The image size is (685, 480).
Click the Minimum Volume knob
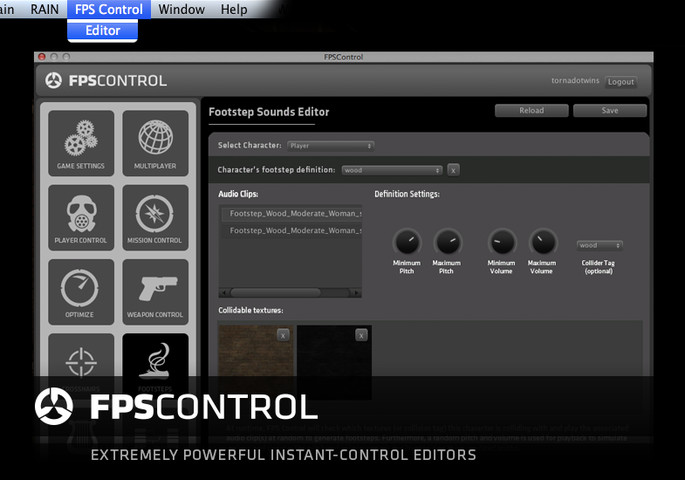[502, 242]
